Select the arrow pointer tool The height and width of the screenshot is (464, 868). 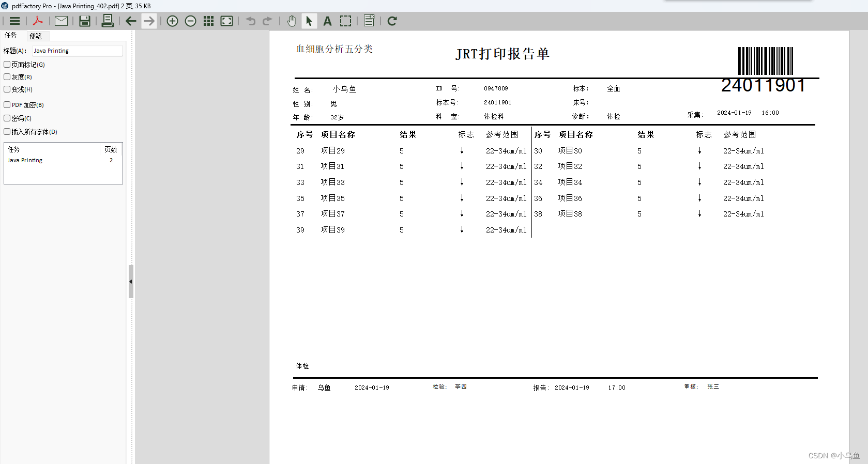click(x=309, y=21)
